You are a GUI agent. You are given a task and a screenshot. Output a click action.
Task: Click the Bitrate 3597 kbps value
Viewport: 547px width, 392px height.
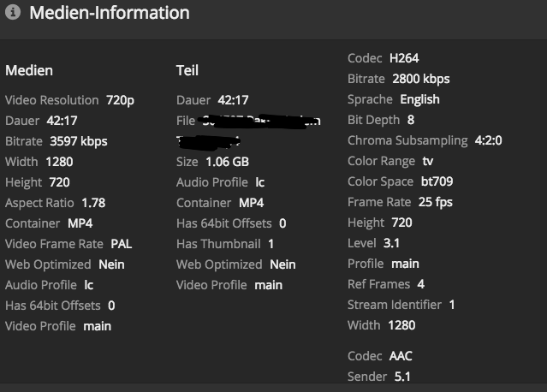pos(79,141)
